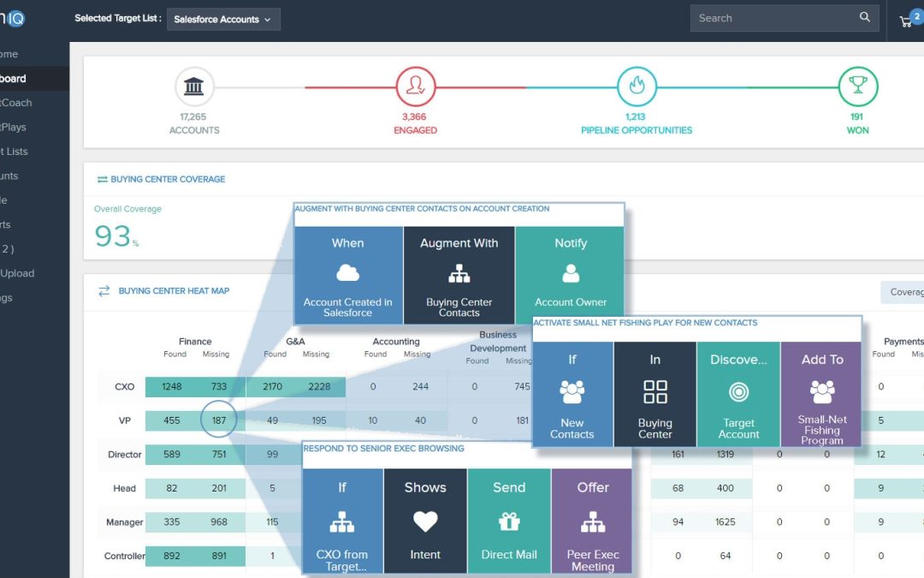924x578 pixels.
Task: Click the person icon in Notify tile
Action: coord(571,273)
